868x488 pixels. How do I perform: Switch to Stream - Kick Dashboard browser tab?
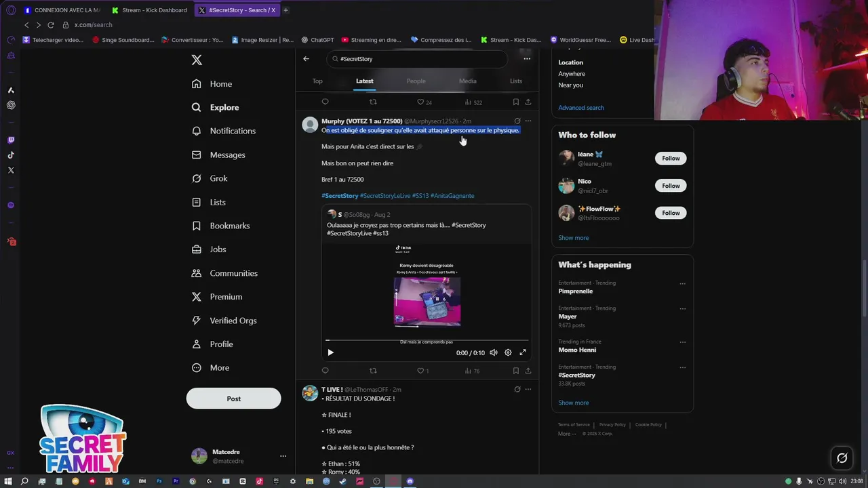click(x=149, y=10)
